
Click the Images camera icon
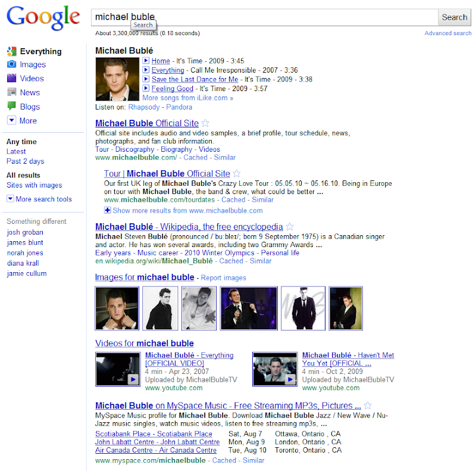coord(11,64)
